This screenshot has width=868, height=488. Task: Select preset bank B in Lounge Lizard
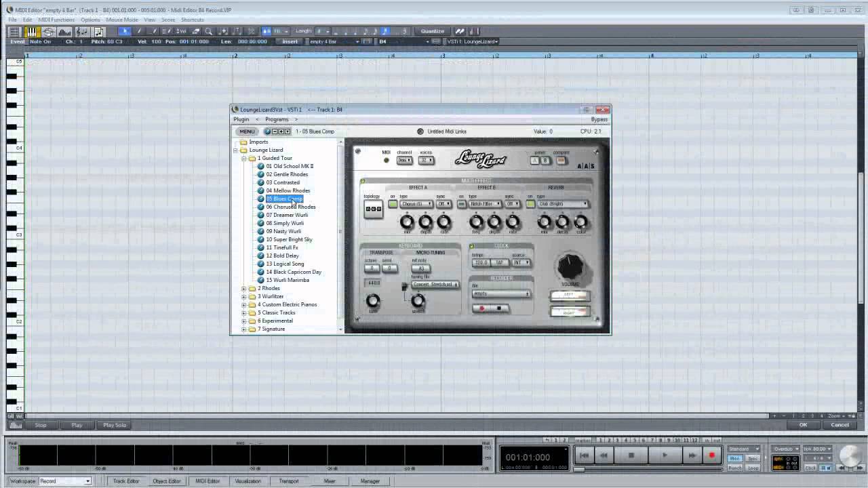point(545,161)
